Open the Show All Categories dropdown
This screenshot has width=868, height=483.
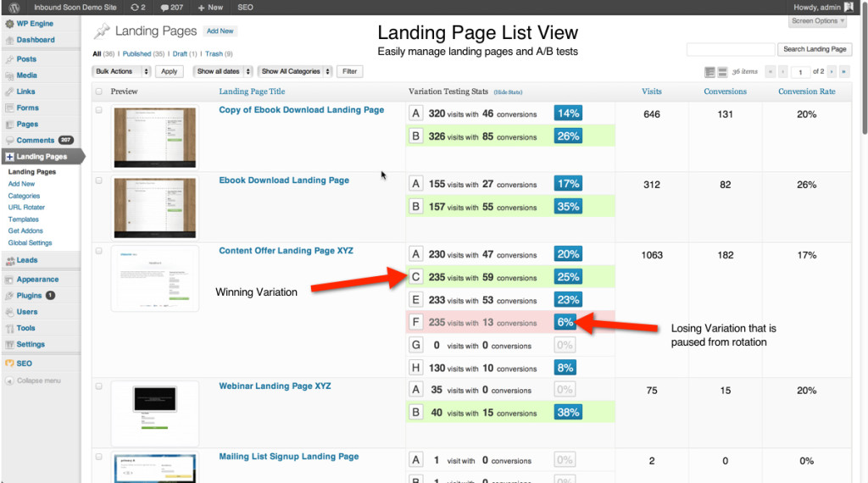pos(295,71)
